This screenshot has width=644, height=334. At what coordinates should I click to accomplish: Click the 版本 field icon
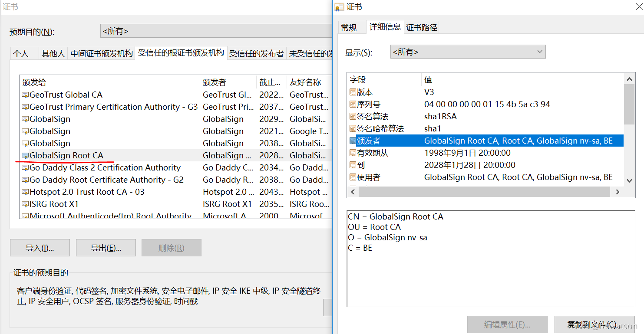pos(352,92)
